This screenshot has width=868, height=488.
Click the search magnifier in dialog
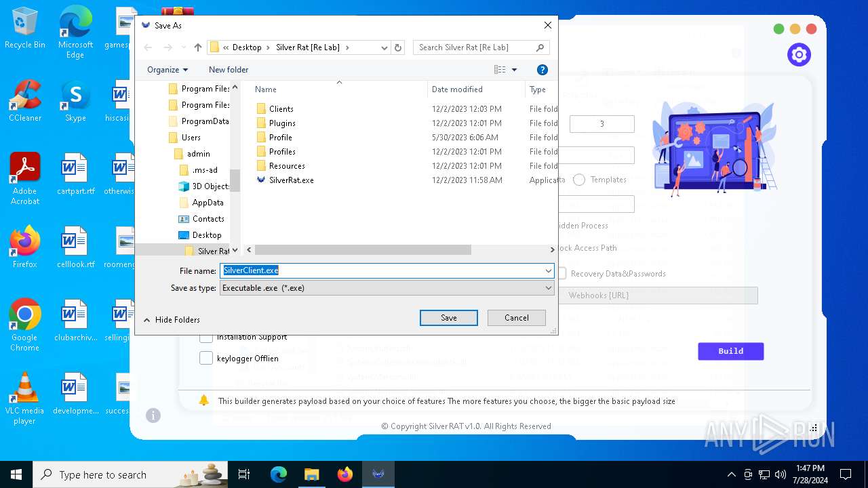[x=540, y=47]
